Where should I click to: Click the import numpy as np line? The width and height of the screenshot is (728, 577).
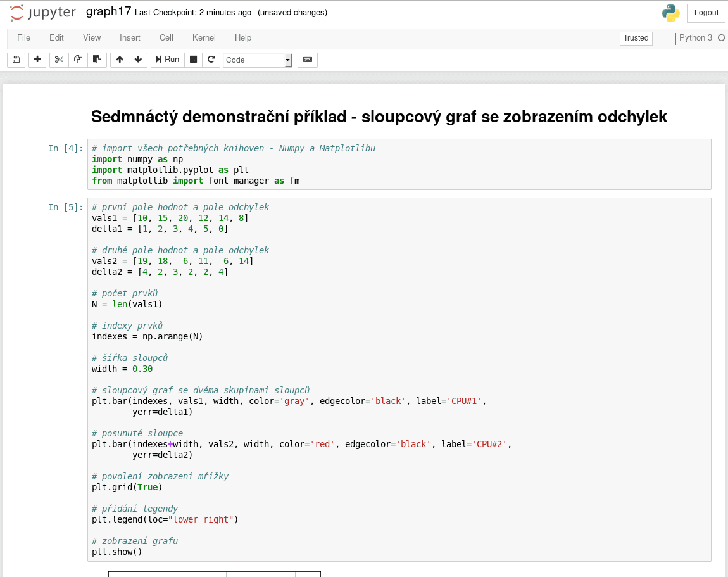click(137, 160)
